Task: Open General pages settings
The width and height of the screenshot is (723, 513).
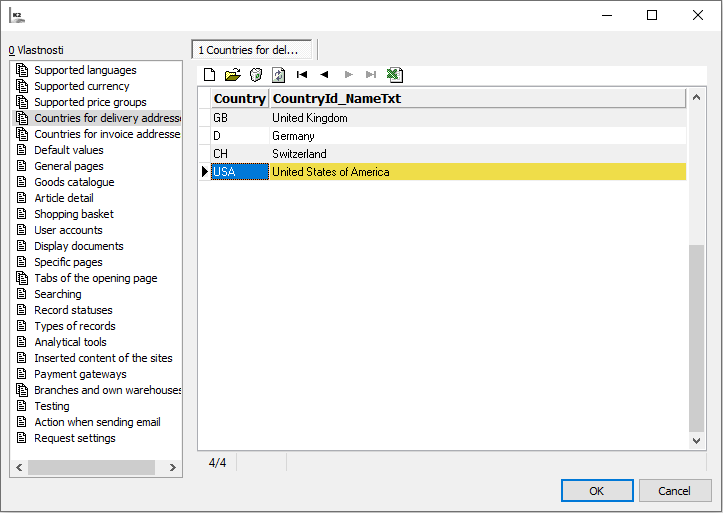Action: coord(69,166)
